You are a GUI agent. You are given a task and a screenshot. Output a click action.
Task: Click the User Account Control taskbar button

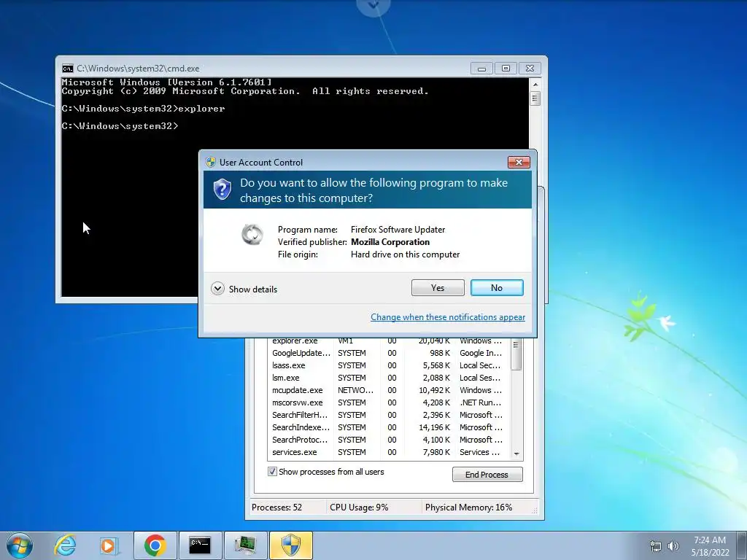291,545
